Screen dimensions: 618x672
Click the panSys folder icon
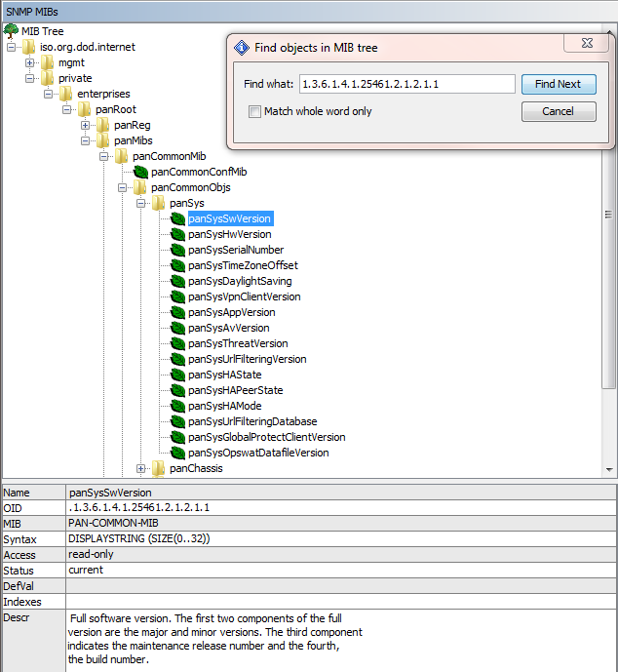click(159, 203)
